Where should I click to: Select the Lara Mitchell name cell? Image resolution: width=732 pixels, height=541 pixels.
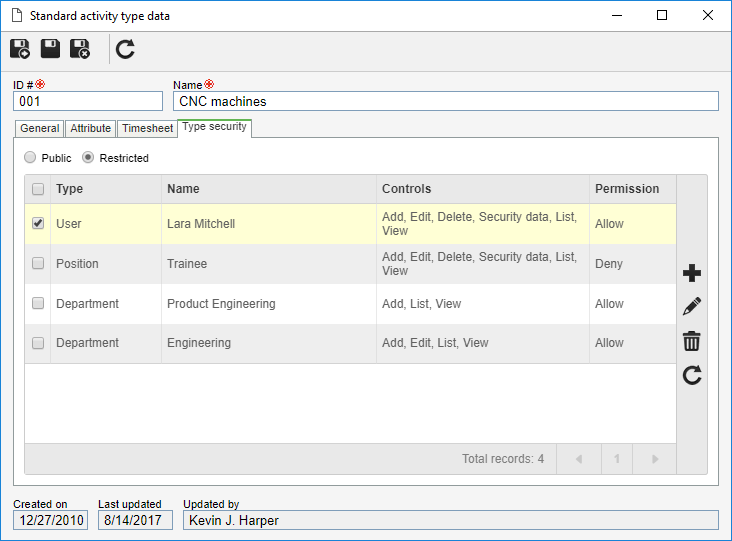coord(269,224)
